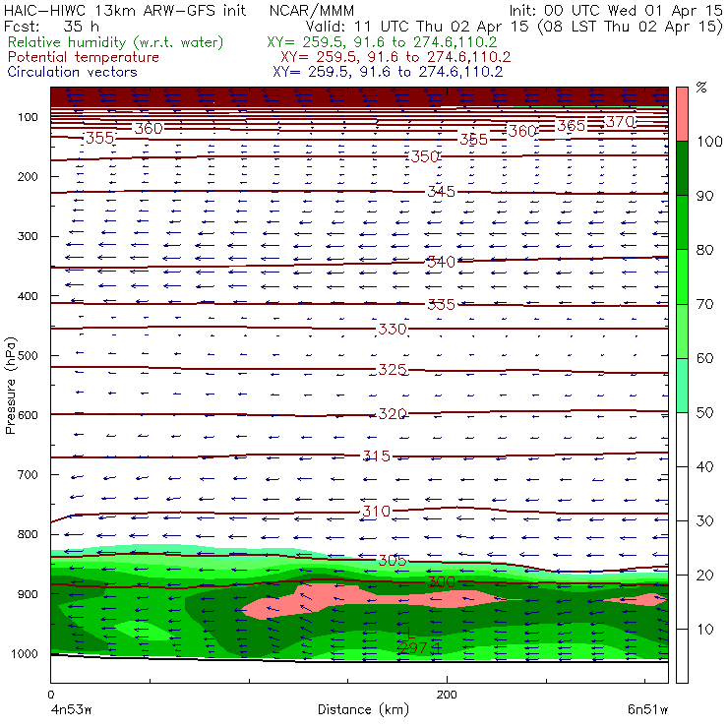
Task: Click the 315 contour label
Action: pyautogui.click(x=377, y=455)
